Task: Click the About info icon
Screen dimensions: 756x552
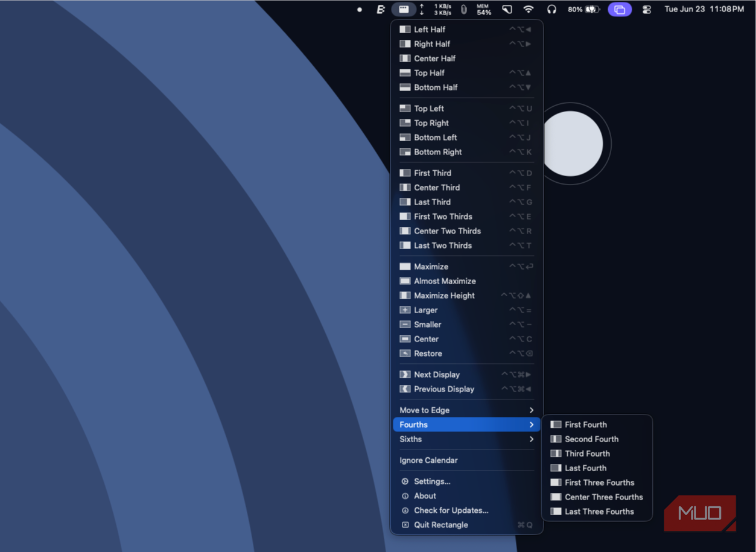Action: (405, 496)
